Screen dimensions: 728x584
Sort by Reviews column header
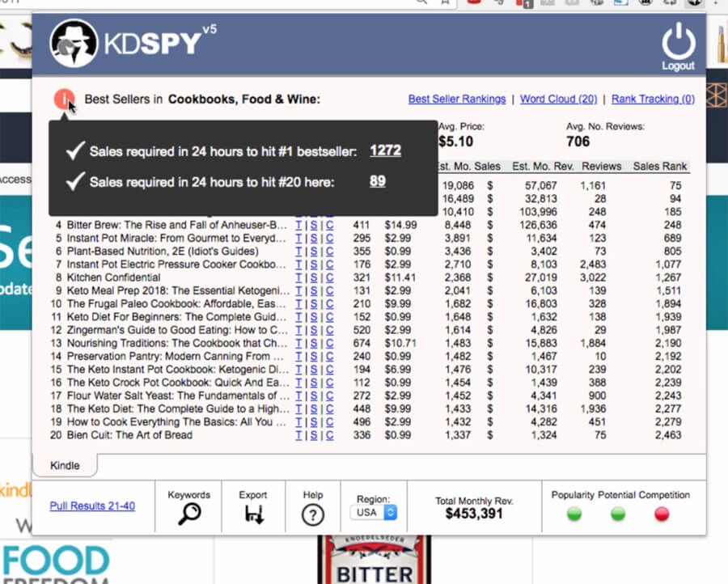[601, 166]
